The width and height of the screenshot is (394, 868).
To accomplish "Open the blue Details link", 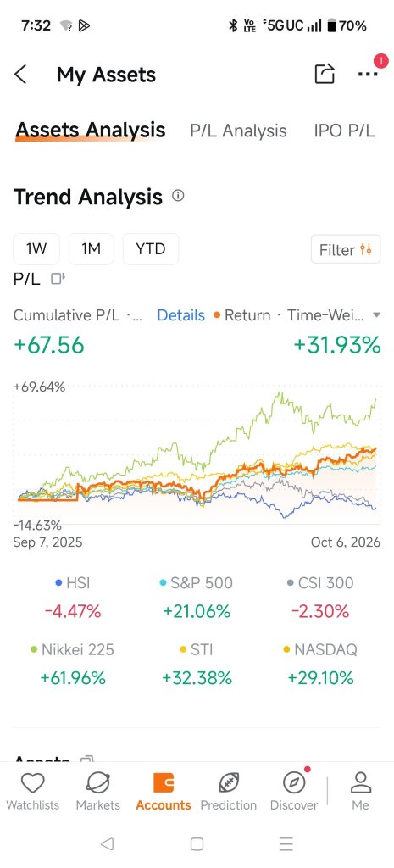I will tap(181, 315).
